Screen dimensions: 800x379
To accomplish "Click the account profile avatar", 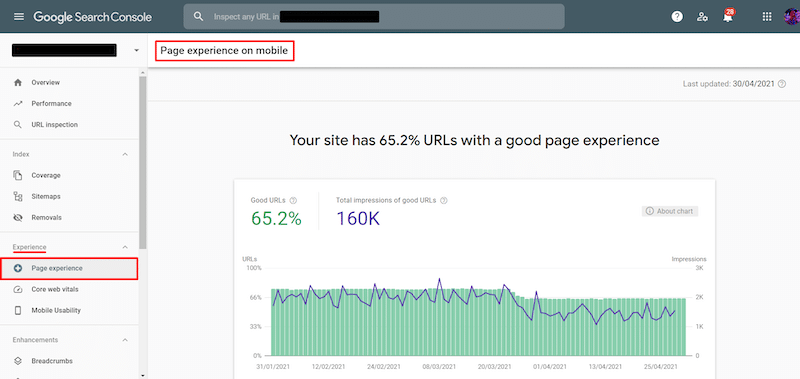I will click(x=792, y=16).
